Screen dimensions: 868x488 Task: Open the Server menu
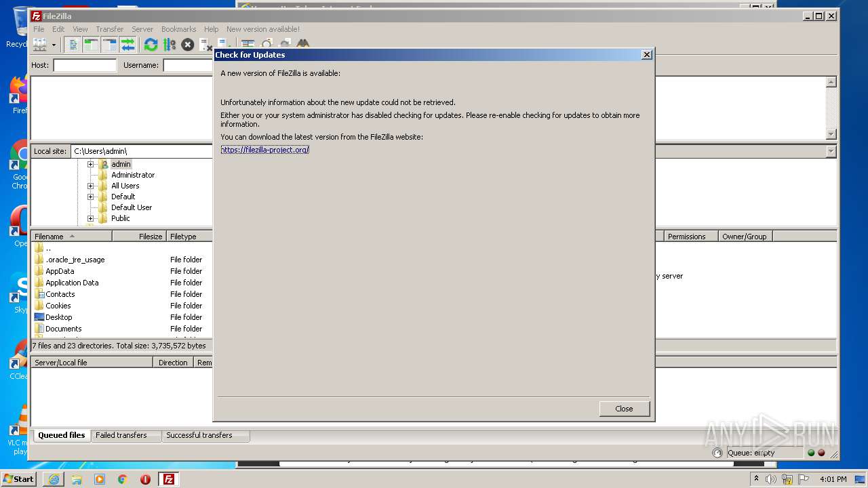click(142, 29)
